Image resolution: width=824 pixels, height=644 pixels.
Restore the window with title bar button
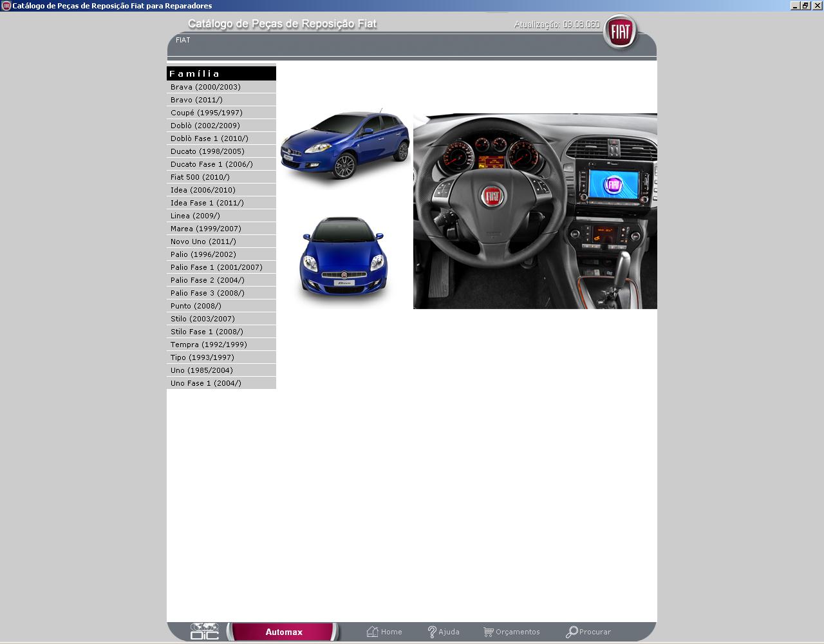click(x=805, y=5)
